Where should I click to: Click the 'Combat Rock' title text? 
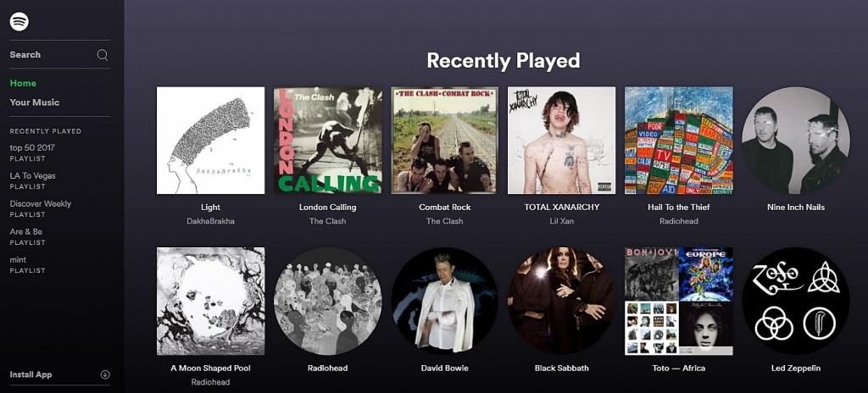click(444, 208)
